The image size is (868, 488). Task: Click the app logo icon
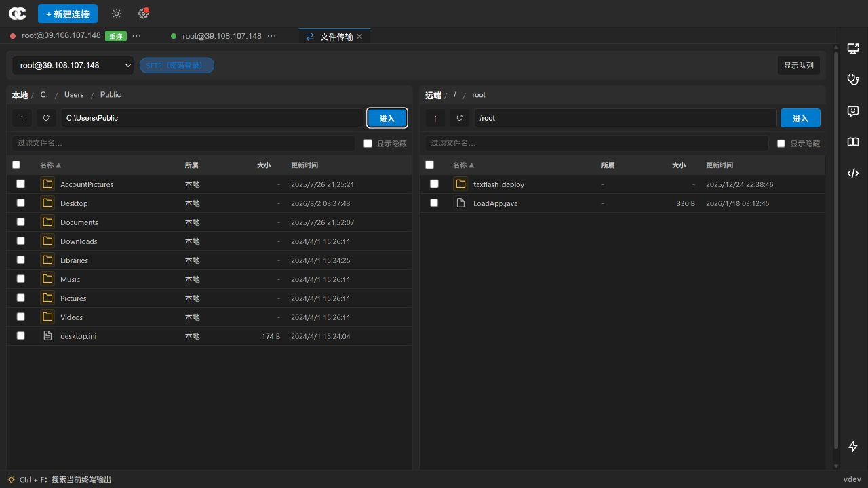pyautogui.click(x=18, y=14)
